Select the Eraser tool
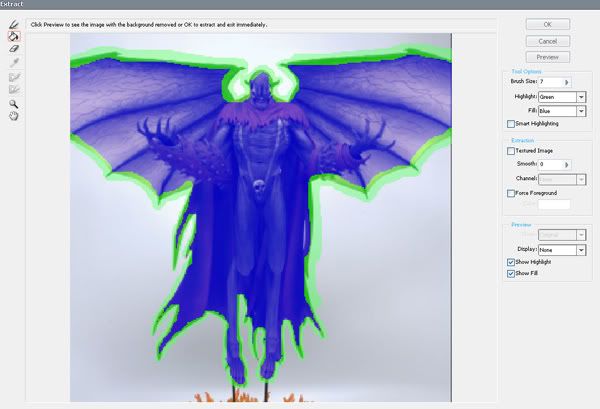This screenshot has width=600, height=409. [14, 49]
